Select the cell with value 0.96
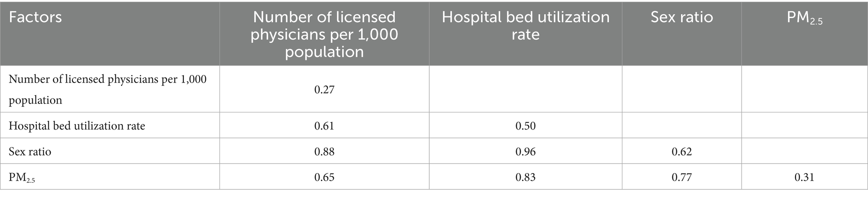This screenshot has height=197, width=868. 525,151
